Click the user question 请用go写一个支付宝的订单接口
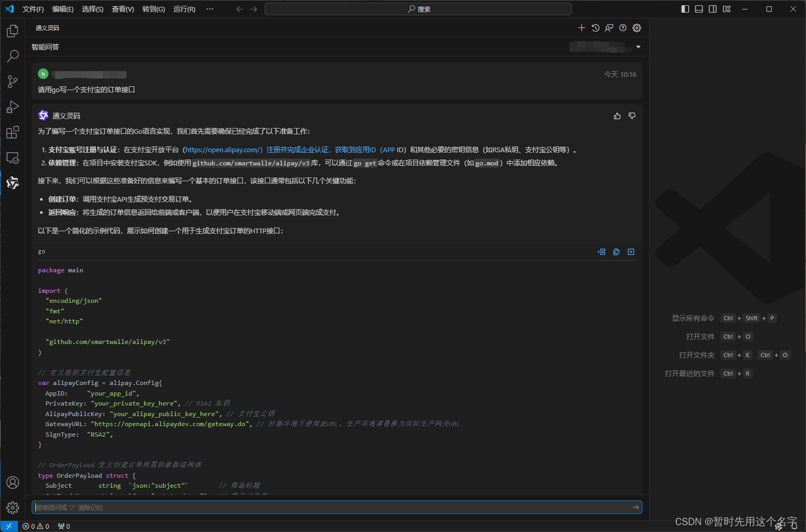 tap(86, 90)
